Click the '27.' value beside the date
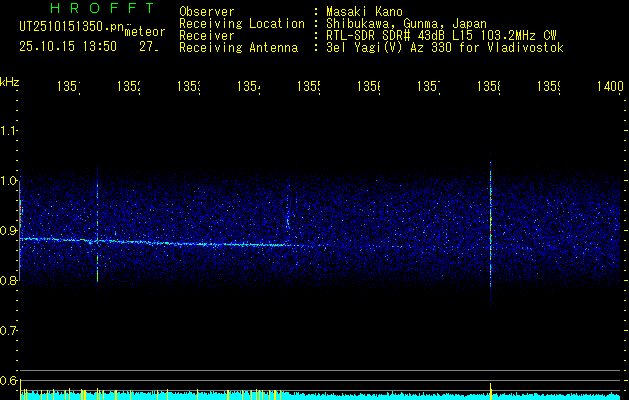 (x=149, y=47)
